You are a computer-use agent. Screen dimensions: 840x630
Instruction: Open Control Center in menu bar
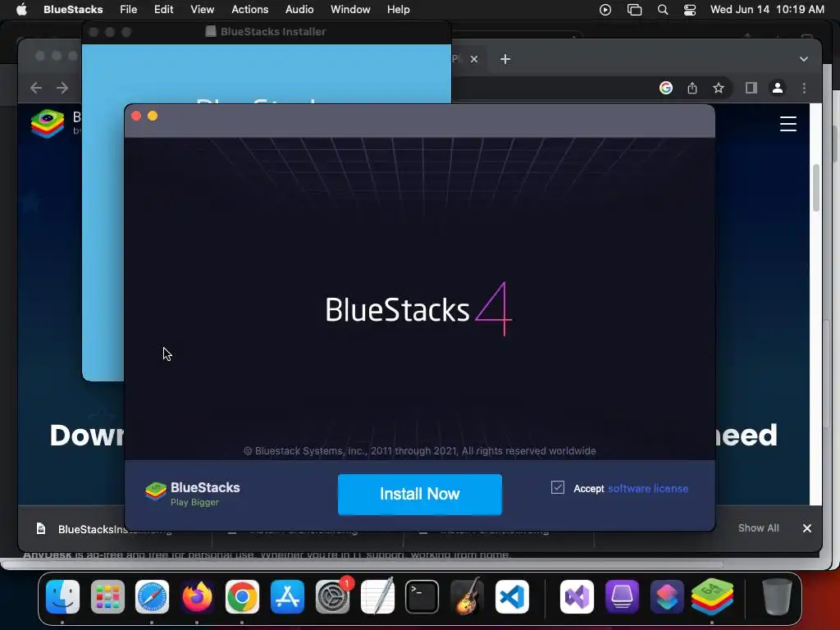[689, 10]
